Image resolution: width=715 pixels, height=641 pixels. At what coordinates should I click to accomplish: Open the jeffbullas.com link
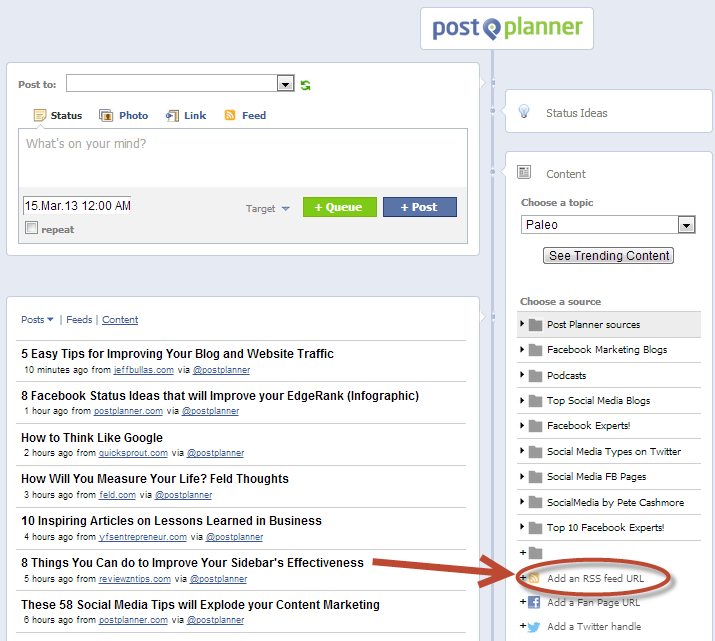(x=144, y=370)
